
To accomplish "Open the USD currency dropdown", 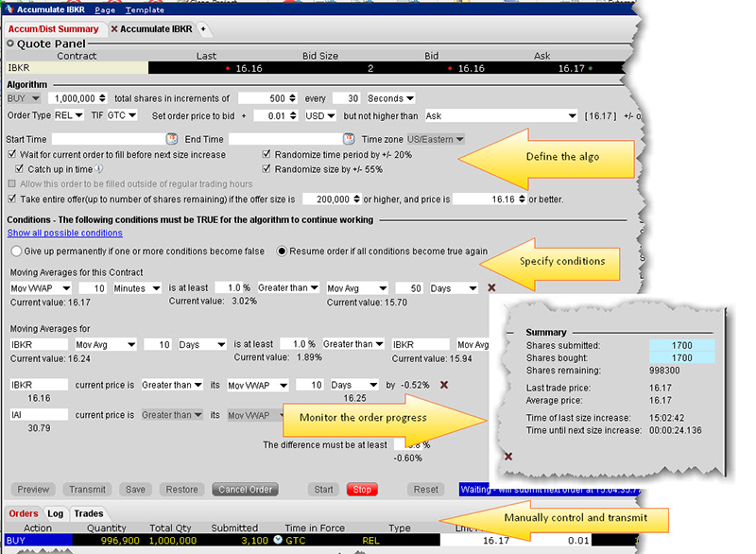I will click(320, 115).
